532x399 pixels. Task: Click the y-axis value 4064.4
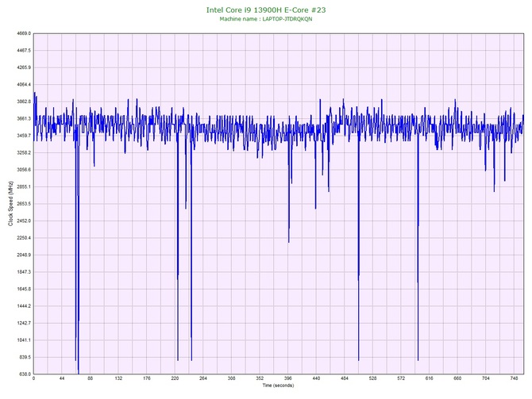point(24,84)
